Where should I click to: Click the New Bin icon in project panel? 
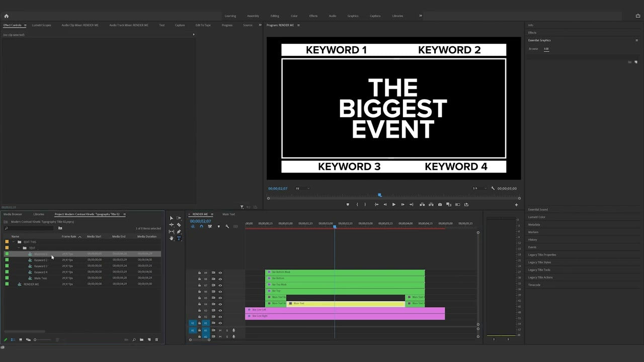click(x=141, y=340)
